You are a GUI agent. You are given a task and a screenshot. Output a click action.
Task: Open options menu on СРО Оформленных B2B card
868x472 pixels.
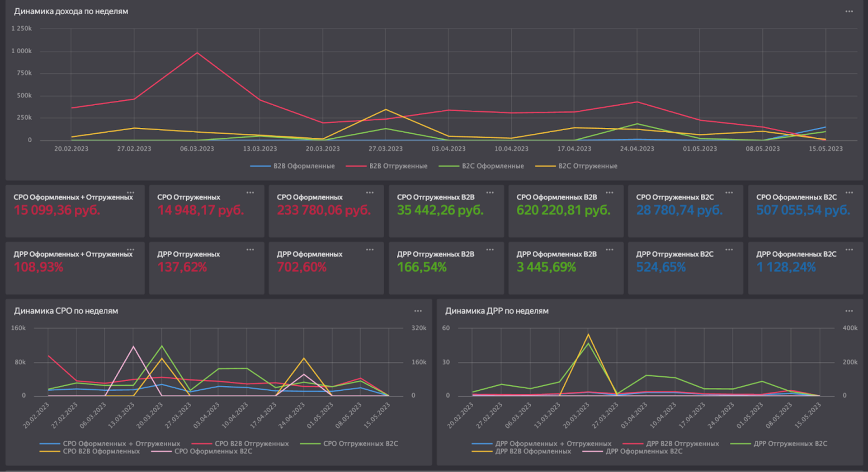click(x=609, y=193)
